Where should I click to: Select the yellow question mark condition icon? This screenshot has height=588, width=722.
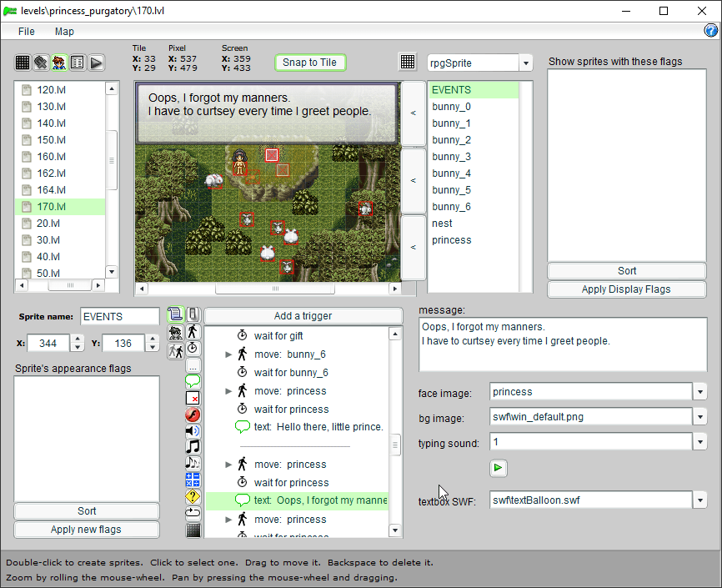click(193, 496)
